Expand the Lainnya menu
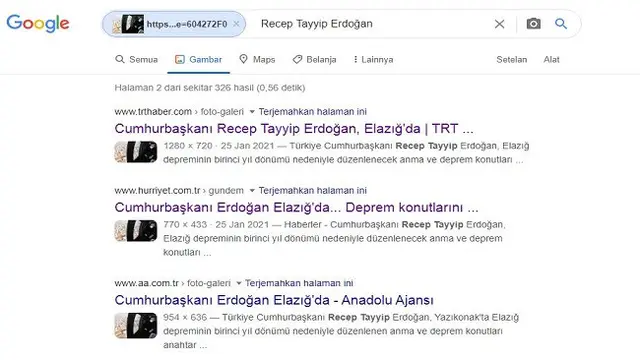This screenshot has height=360, width=640. pos(373,60)
